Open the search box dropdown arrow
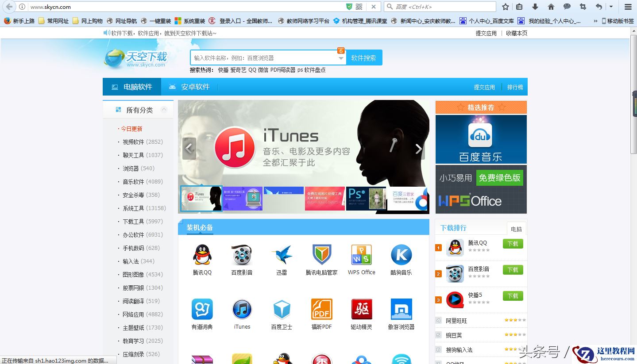Image resolution: width=637 pixels, height=364 pixels. click(x=341, y=58)
